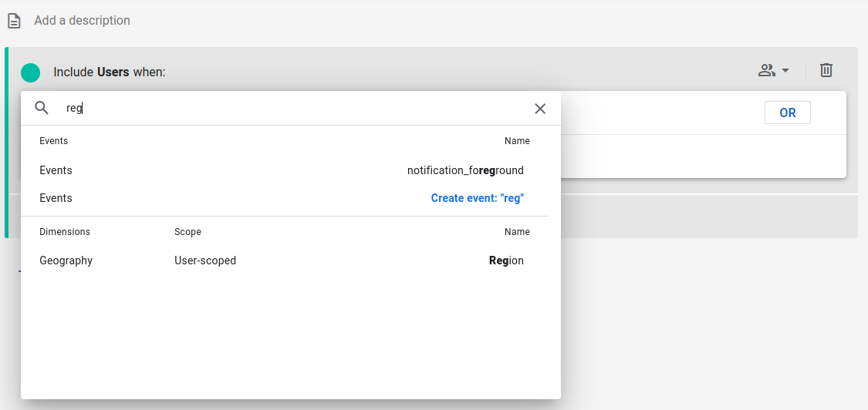Click the Scope column header

tap(187, 232)
